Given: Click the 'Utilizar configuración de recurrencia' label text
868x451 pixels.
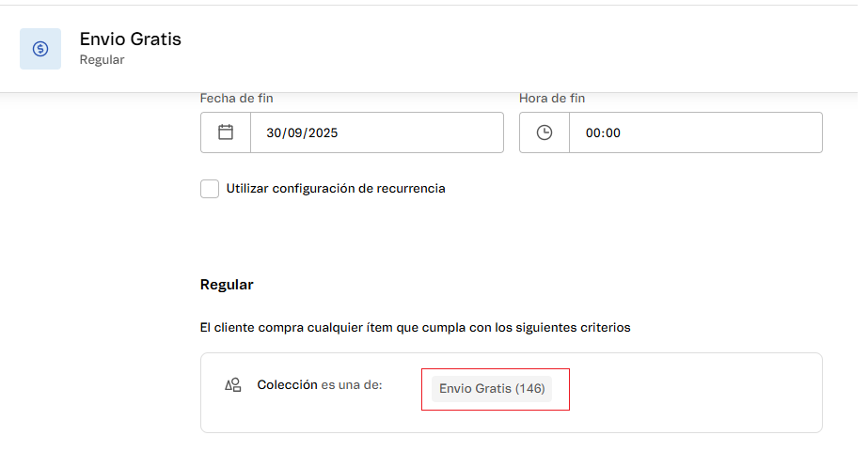Looking at the screenshot, I should 336,189.
